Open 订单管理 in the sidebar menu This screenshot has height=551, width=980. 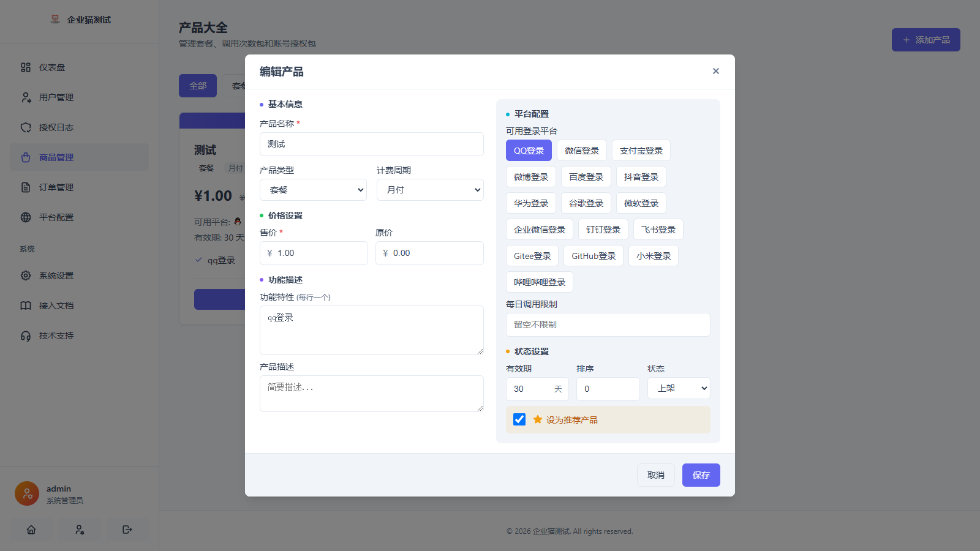tap(56, 187)
